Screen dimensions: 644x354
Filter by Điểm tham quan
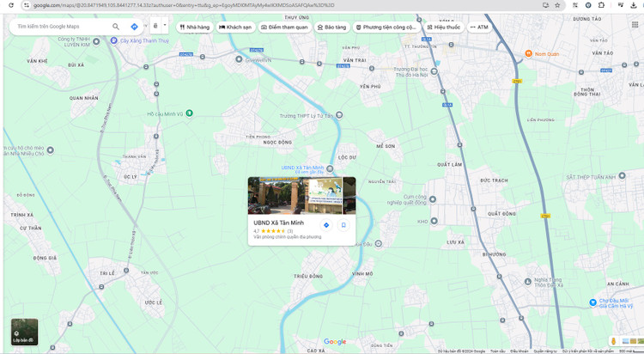[x=284, y=27]
